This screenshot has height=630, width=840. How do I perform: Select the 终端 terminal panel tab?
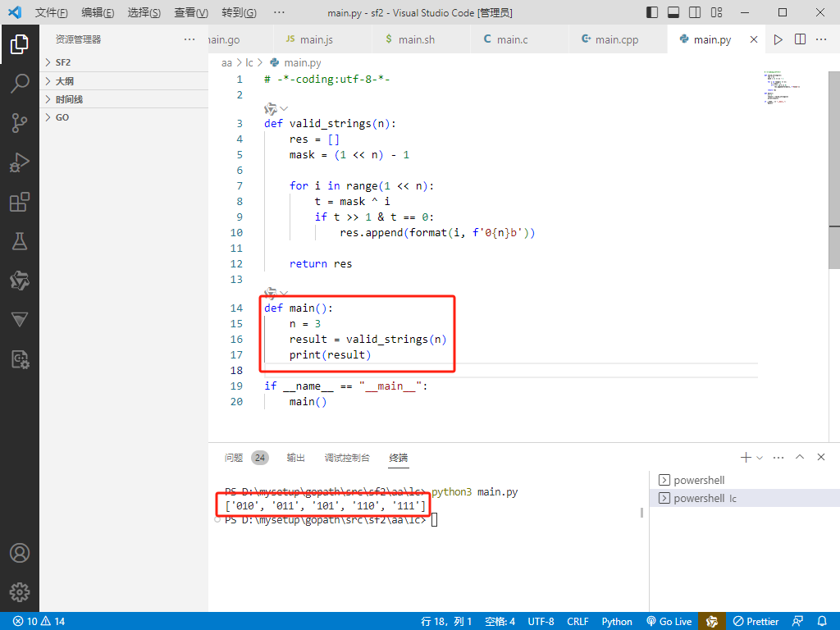pos(399,458)
